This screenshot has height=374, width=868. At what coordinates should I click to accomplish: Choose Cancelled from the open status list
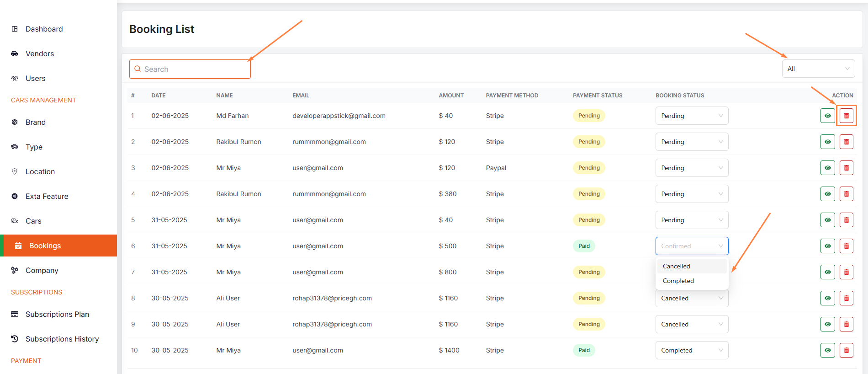[x=677, y=266]
